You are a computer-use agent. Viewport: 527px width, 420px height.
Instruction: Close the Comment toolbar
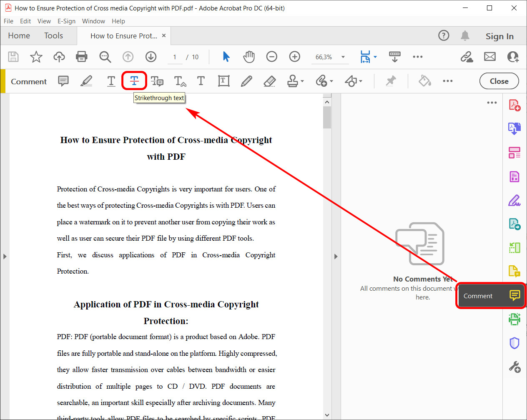pyautogui.click(x=499, y=81)
